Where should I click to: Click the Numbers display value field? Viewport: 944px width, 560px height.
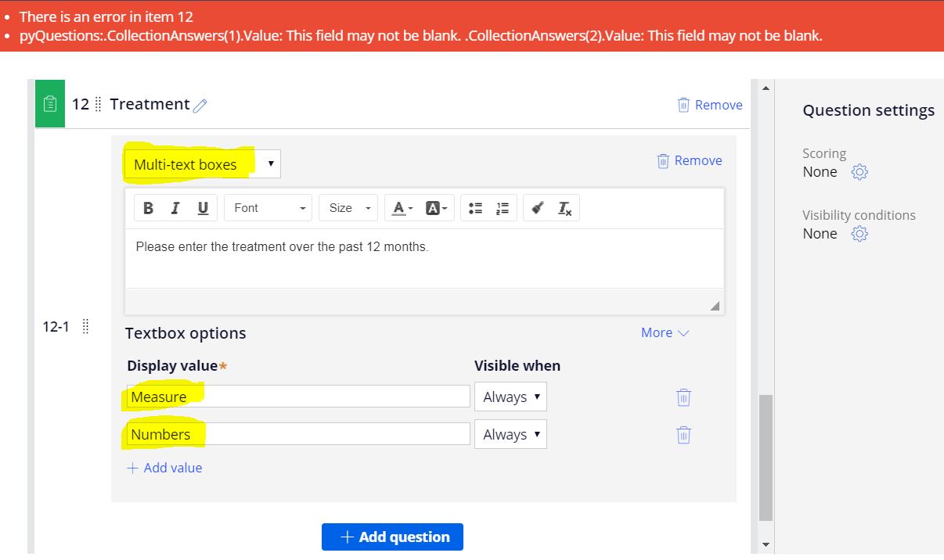click(x=298, y=434)
